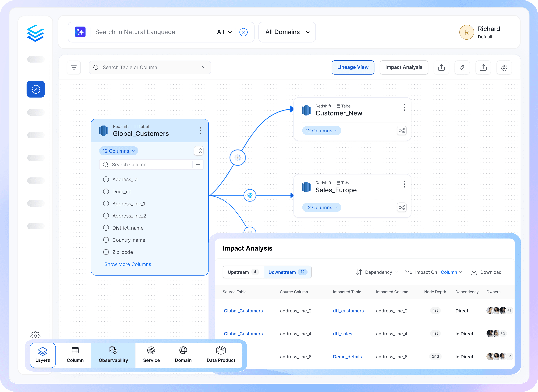
Task: Open the Dependency sort dropdown
Action: (x=377, y=272)
